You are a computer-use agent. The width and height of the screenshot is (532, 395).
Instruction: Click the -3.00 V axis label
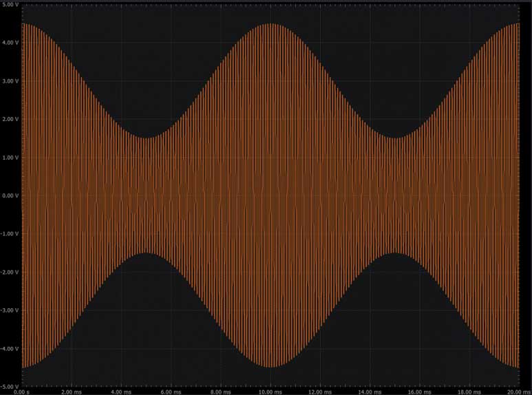(10, 310)
